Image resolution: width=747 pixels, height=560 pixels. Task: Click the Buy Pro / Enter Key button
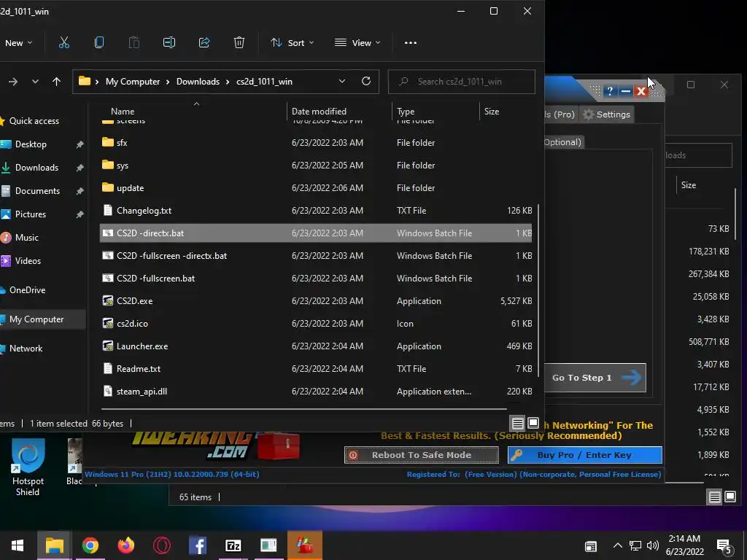(x=585, y=455)
